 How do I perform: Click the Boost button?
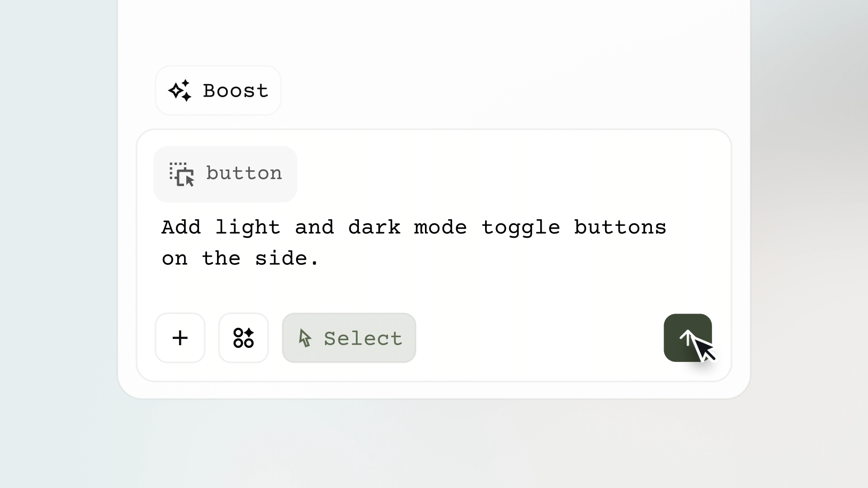(x=218, y=90)
